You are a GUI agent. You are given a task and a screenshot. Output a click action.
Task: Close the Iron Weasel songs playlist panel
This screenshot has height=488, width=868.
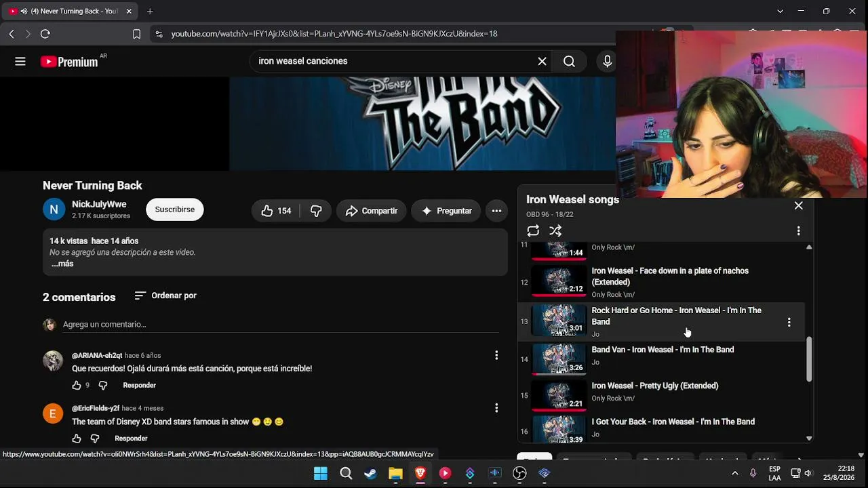pyautogui.click(x=798, y=206)
